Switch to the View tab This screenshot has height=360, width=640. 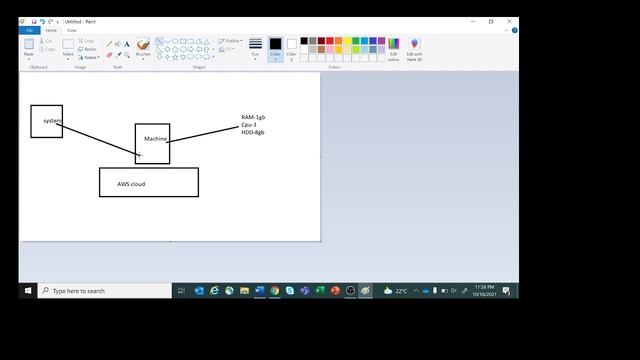coord(71,31)
